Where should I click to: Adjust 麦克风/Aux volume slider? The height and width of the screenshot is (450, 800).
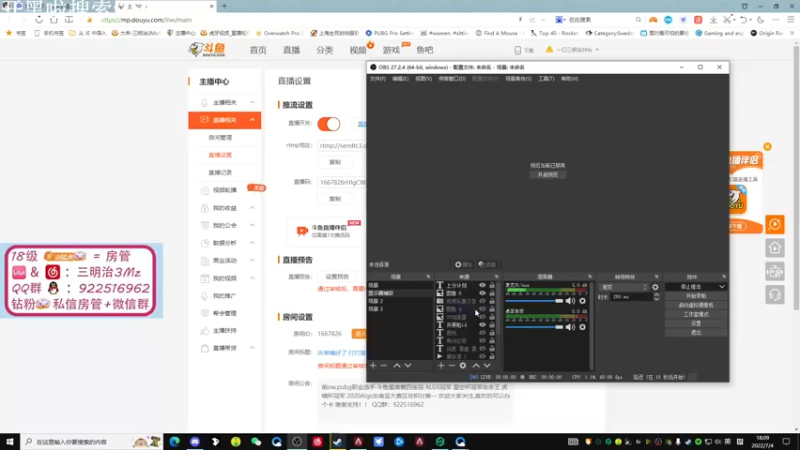click(x=534, y=301)
